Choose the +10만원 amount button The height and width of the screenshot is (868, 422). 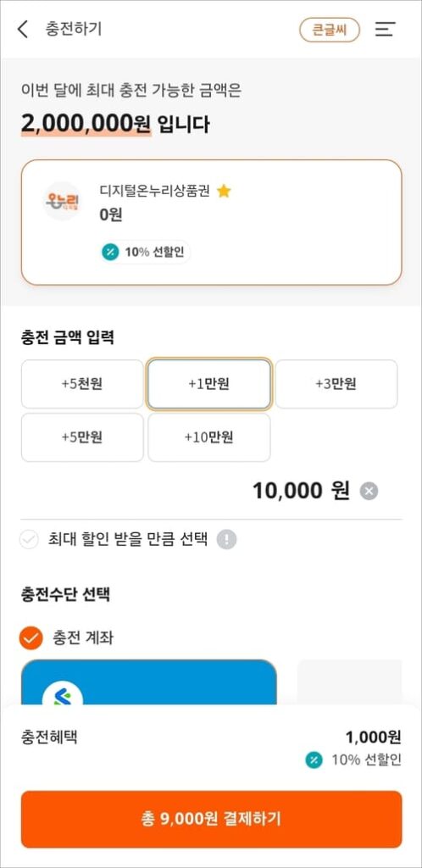[209, 437]
